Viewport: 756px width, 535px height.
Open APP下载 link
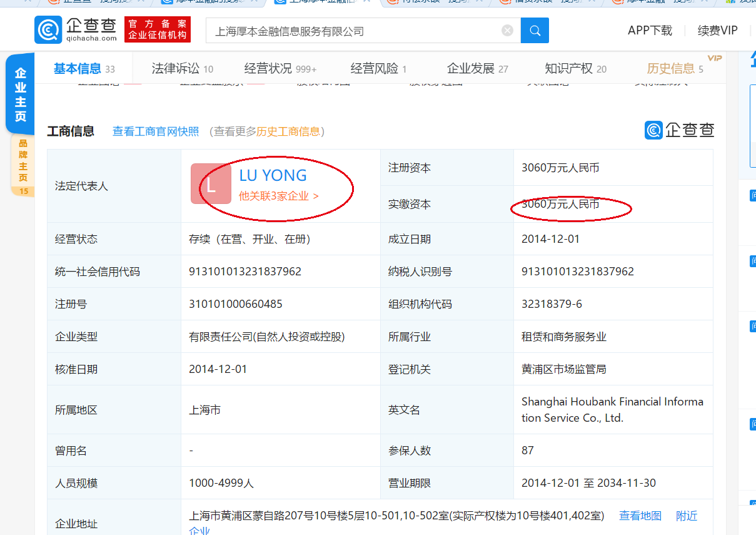(x=650, y=31)
